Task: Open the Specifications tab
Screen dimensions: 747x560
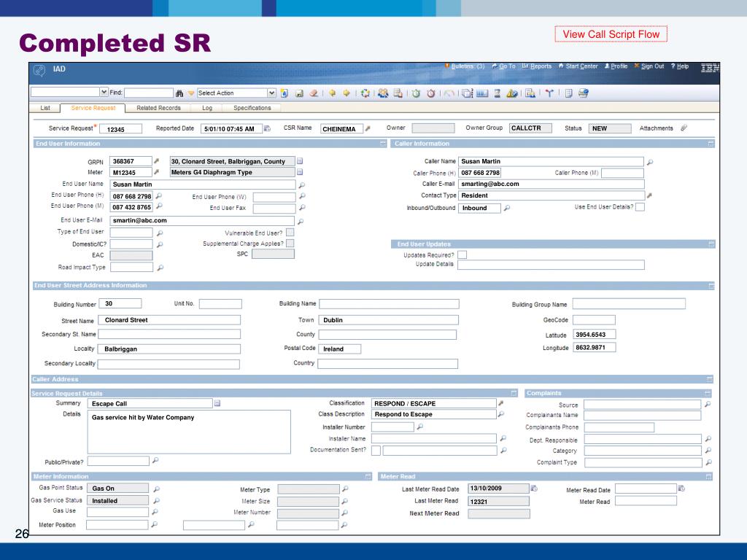Action: click(252, 108)
